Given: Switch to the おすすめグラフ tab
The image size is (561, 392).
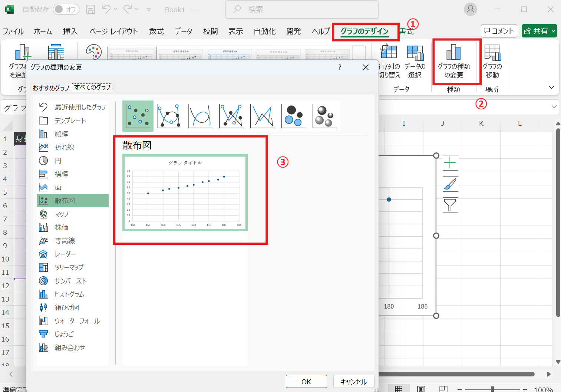Looking at the screenshot, I should pyautogui.click(x=51, y=88).
